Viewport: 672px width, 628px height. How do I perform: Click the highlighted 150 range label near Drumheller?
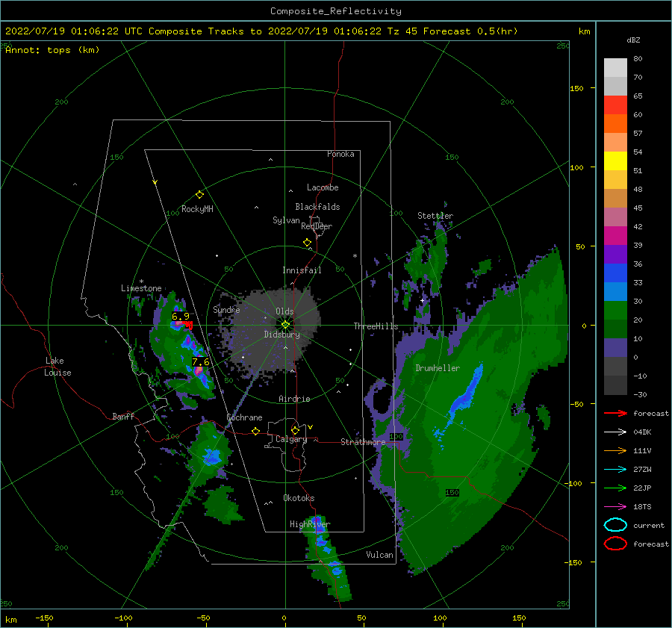452,493
